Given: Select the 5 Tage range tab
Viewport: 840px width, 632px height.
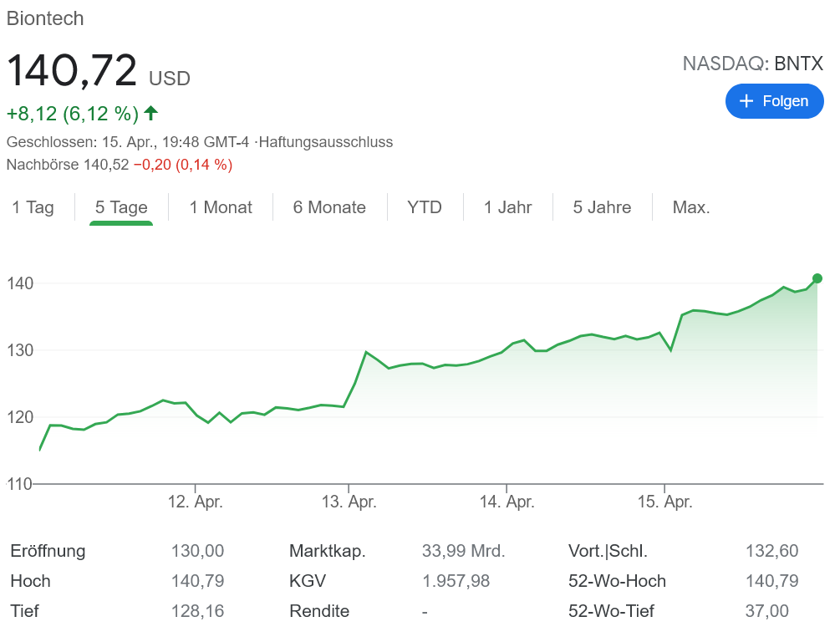Looking at the screenshot, I should (121, 207).
